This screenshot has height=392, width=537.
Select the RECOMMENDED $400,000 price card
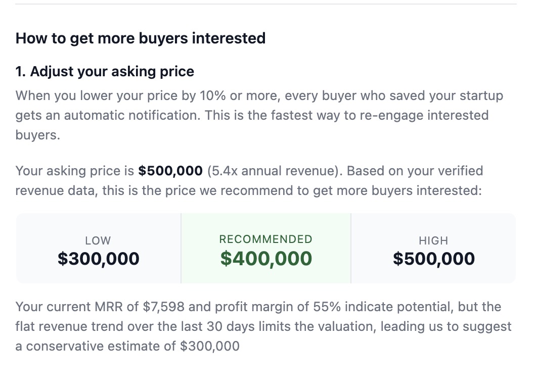(x=266, y=249)
